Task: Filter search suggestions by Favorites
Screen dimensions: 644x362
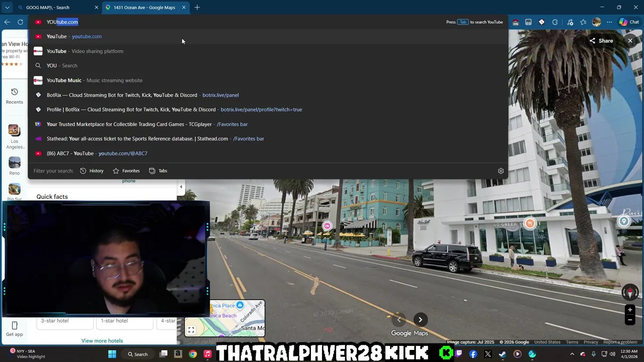Action: 126,171
